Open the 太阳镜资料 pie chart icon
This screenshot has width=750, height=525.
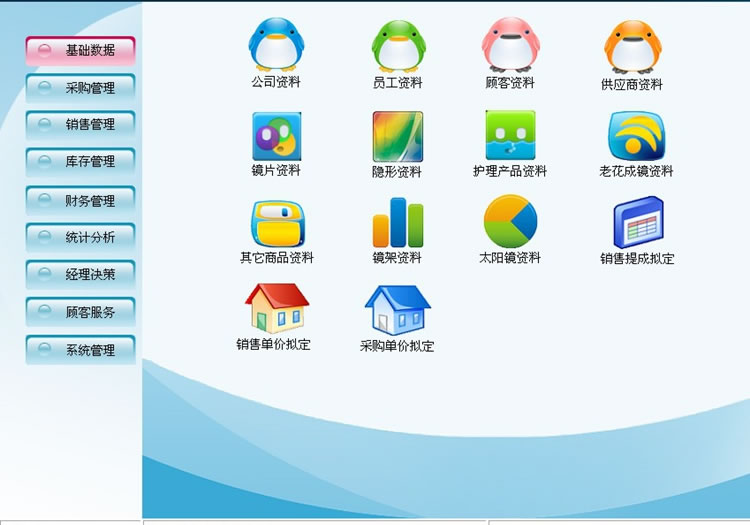click(510, 221)
